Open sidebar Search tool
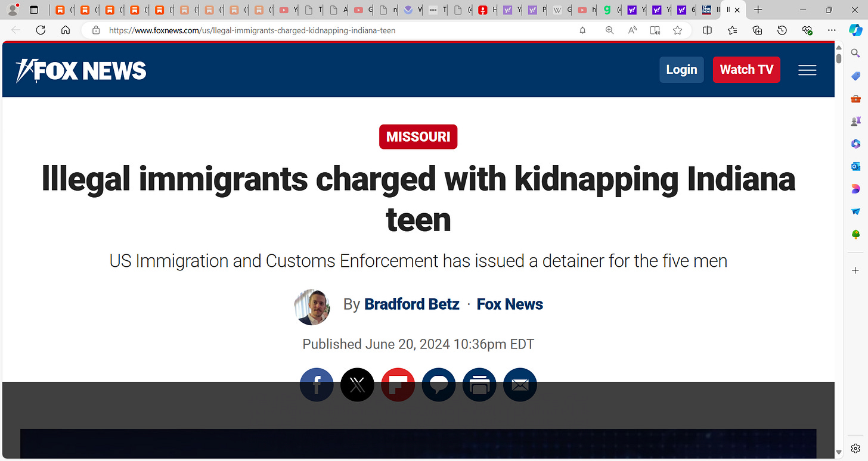Screen dimensions: 868x461 (x=855, y=54)
